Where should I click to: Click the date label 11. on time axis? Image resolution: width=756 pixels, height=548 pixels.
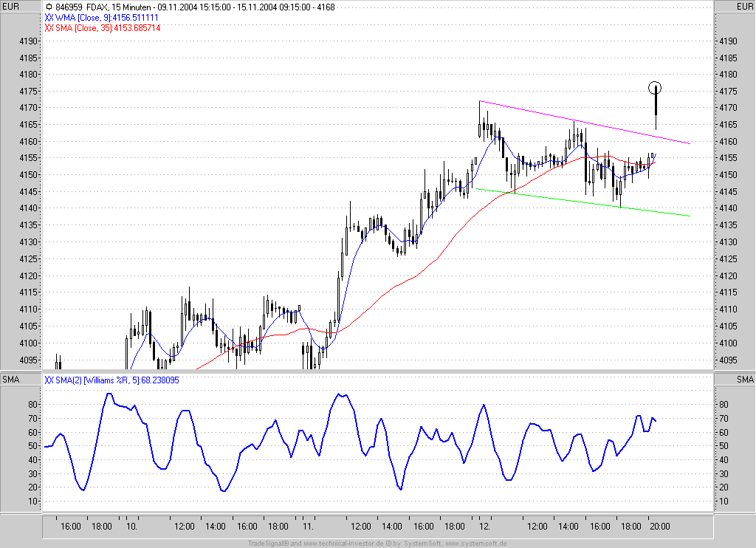[x=308, y=527]
